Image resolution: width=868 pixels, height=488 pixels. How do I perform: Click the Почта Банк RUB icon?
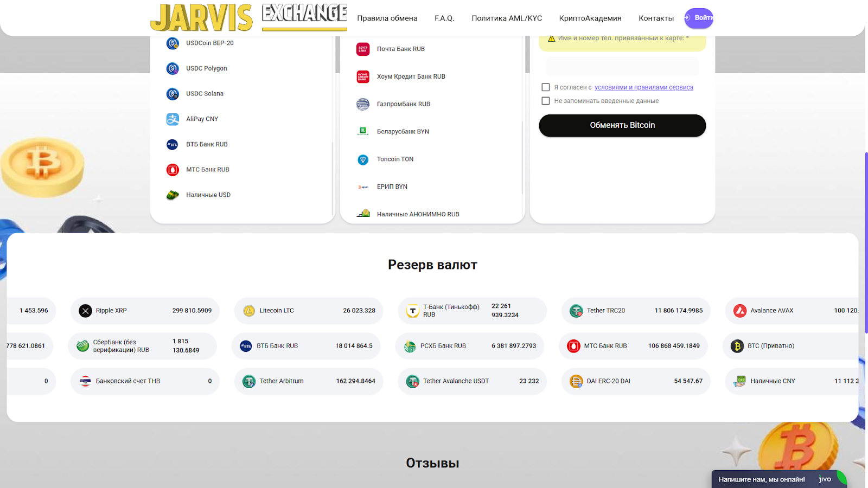pos(363,49)
